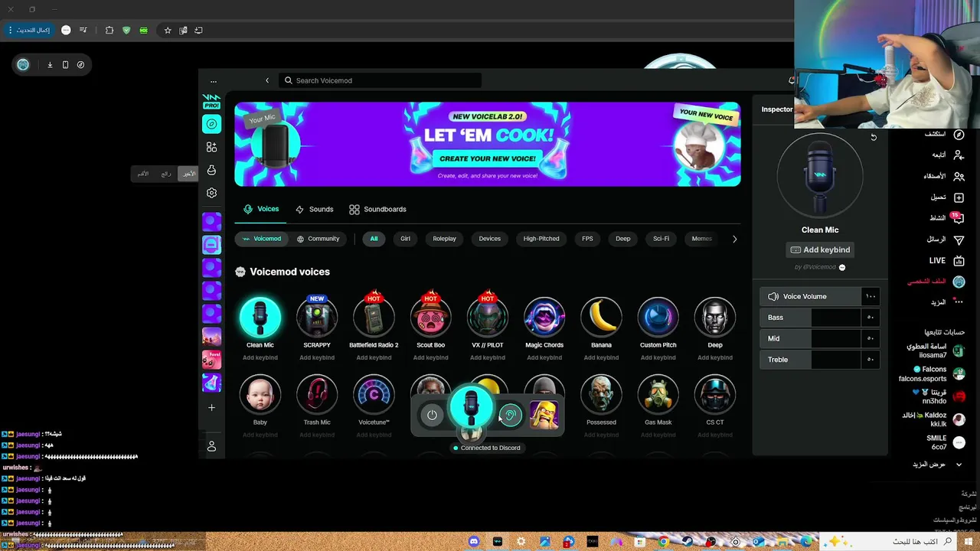Open the Windows Start menu
Viewport: 980px width, 551px height.
click(969, 542)
